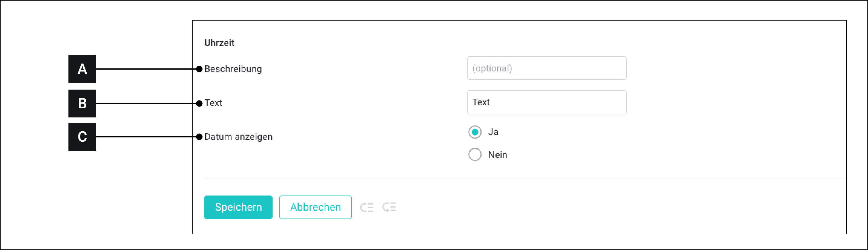Focus the optional Beschreibung input field

point(547,68)
